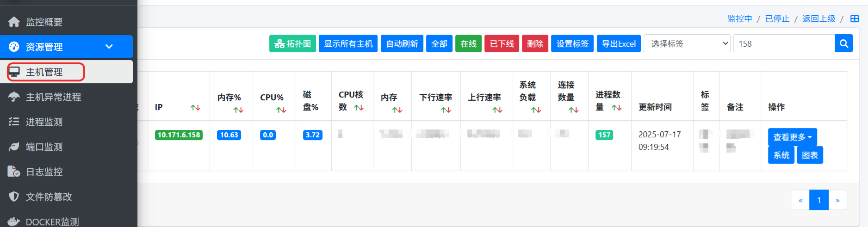Sort by 上行速率 column arrows
Screen dimensions: 868x227
coord(497,110)
